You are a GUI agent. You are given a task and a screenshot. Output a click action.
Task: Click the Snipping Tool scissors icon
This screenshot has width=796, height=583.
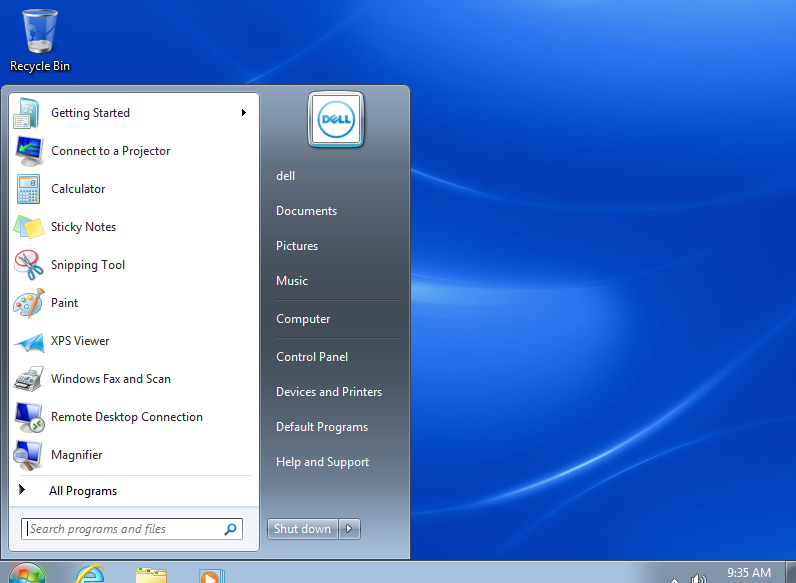point(28,265)
